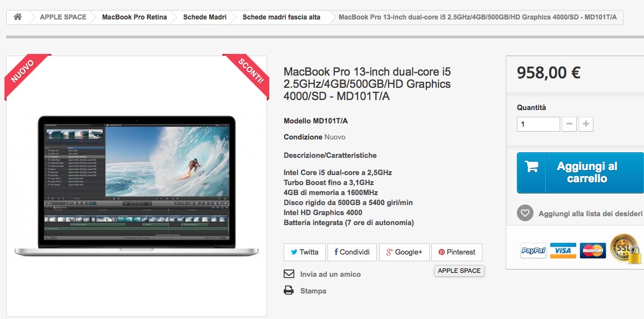
Task: Click the MasterCard logo
Action: tap(593, 250)
